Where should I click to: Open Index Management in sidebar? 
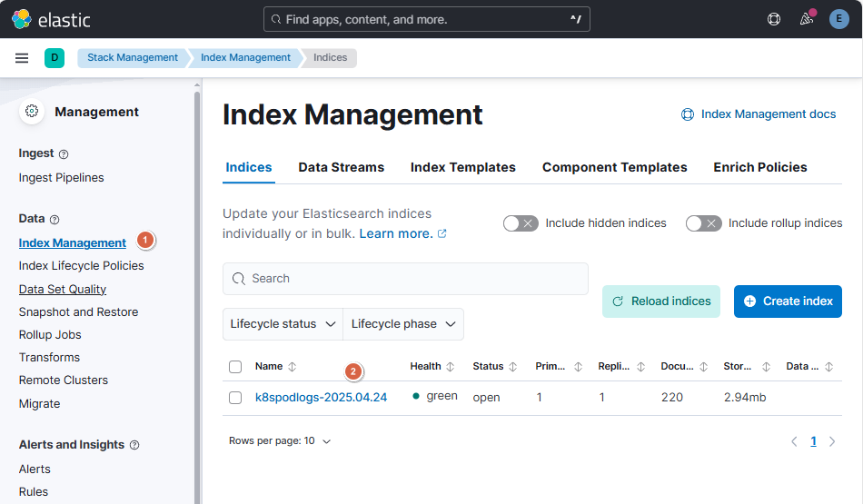pyautogui.click(x=72, y=243)
